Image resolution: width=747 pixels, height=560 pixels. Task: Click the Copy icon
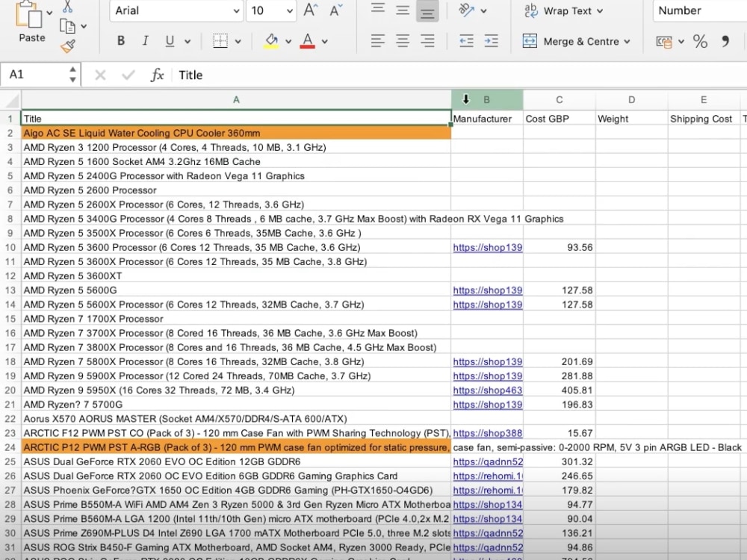(67, 26)
